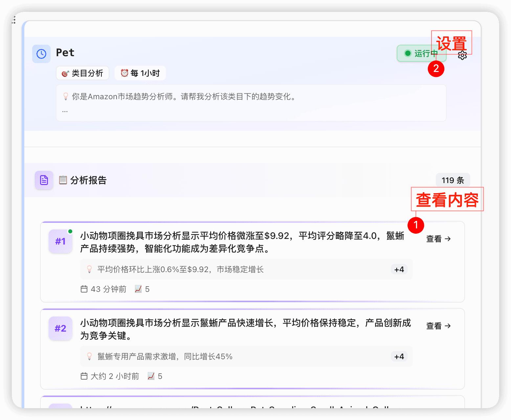
Task: Click the green status dot inside 运行中 badge
Action: pyautogui.click(x=408, y=53)
